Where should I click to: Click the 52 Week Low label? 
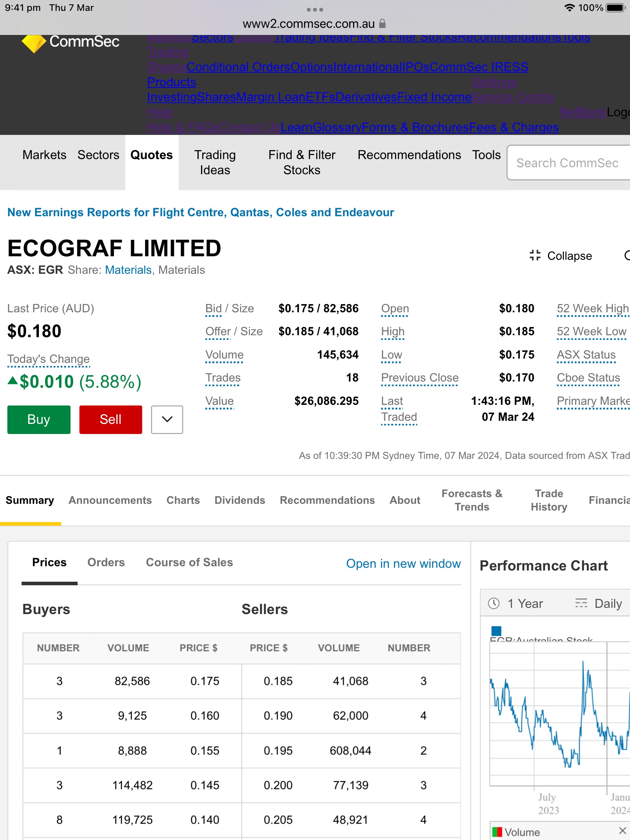[x=591, y=331]
